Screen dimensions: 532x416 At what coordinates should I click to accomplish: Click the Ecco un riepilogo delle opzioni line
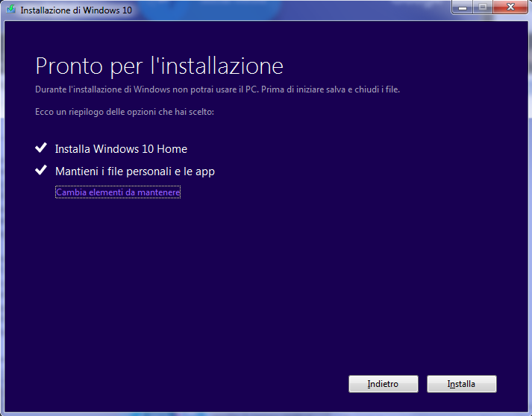click(x=125, y=112)
